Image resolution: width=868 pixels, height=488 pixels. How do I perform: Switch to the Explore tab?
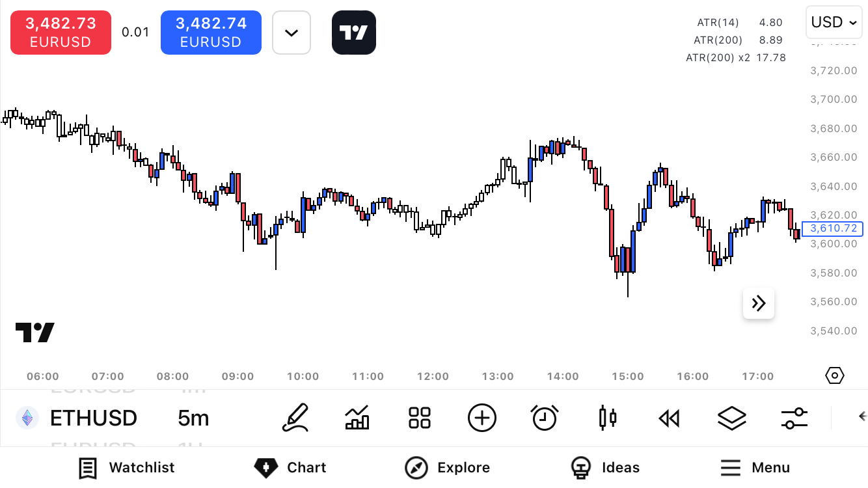[x=447, y=467]
